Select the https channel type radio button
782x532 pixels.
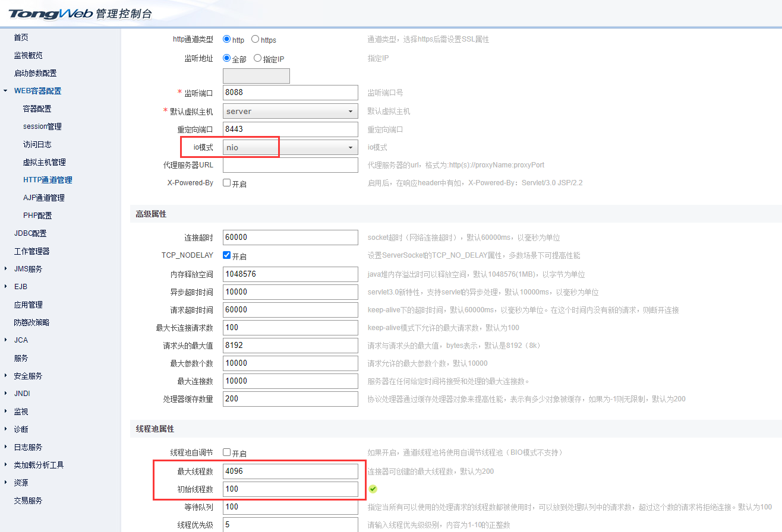coord(255,39)
